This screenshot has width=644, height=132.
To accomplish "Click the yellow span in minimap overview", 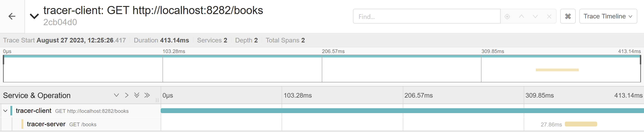I will click(557, 70).
